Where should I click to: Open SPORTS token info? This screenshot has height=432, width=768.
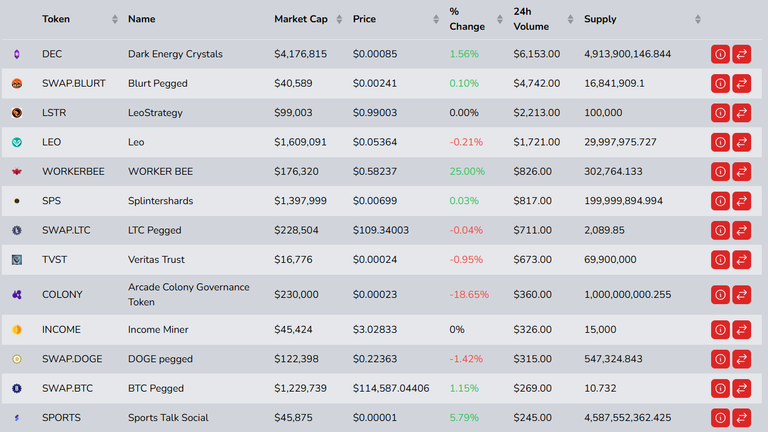click(x=720, y=418)
